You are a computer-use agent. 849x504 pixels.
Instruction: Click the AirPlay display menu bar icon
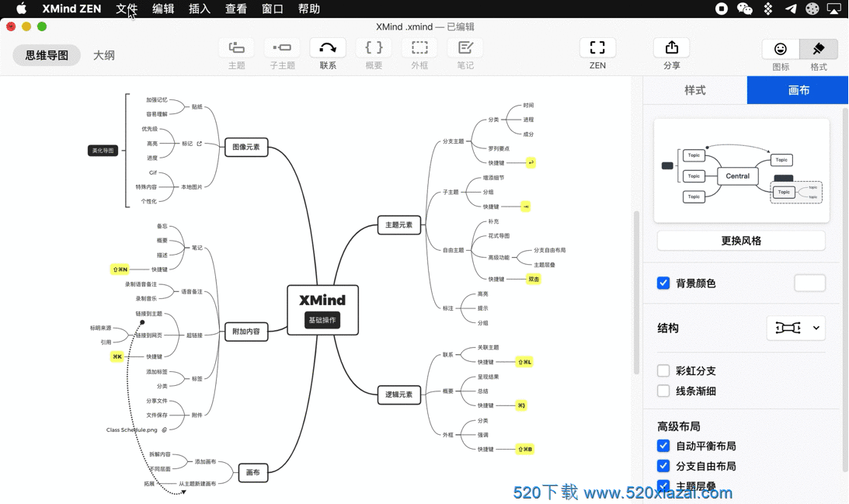[x=833, y=9]
